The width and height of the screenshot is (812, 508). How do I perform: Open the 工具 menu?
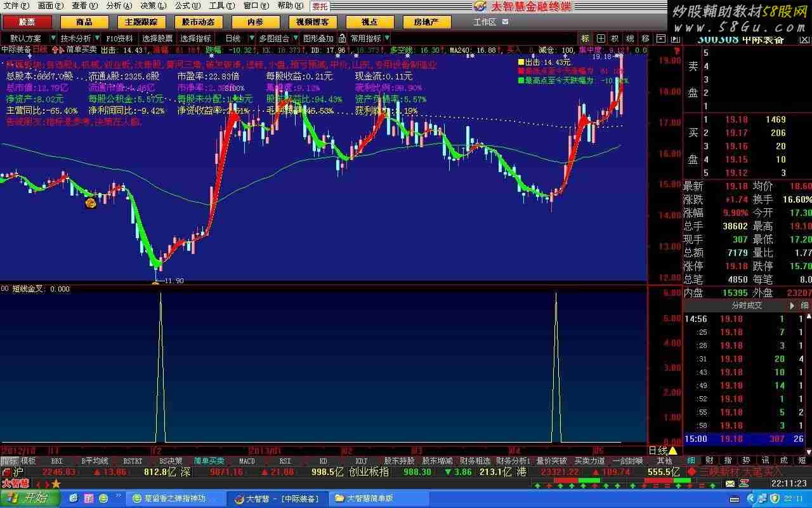221,6
